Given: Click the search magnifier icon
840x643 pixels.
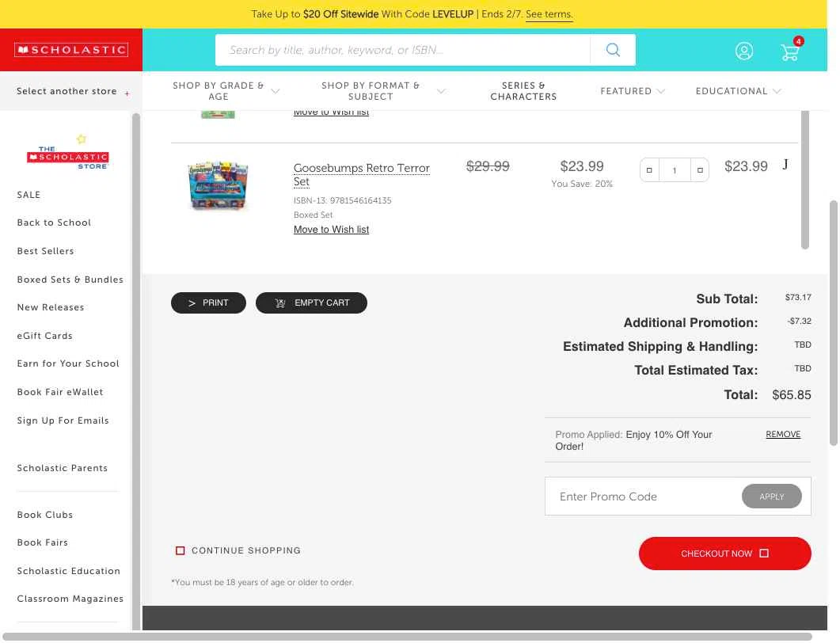Looking at the screenshot, I should pos(613,50).
